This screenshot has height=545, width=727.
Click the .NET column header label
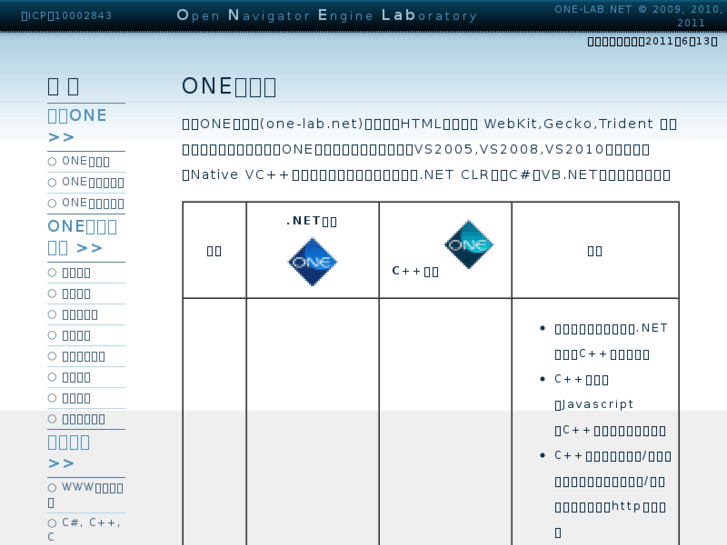coord(312,221)
